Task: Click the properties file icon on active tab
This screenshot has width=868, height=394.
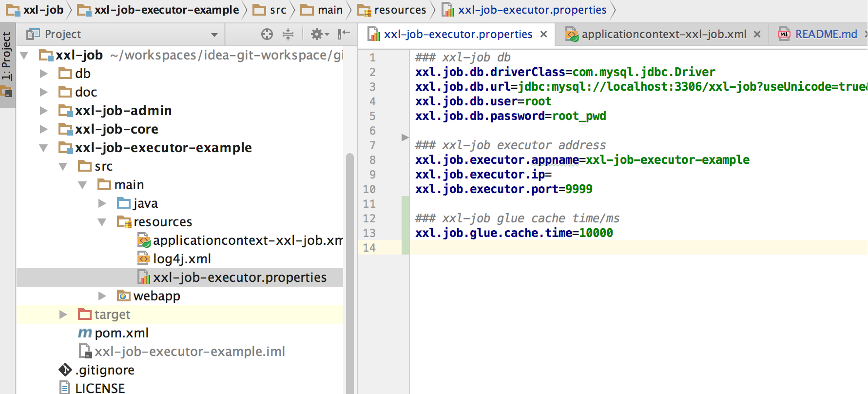Action: tap(374, 34)
